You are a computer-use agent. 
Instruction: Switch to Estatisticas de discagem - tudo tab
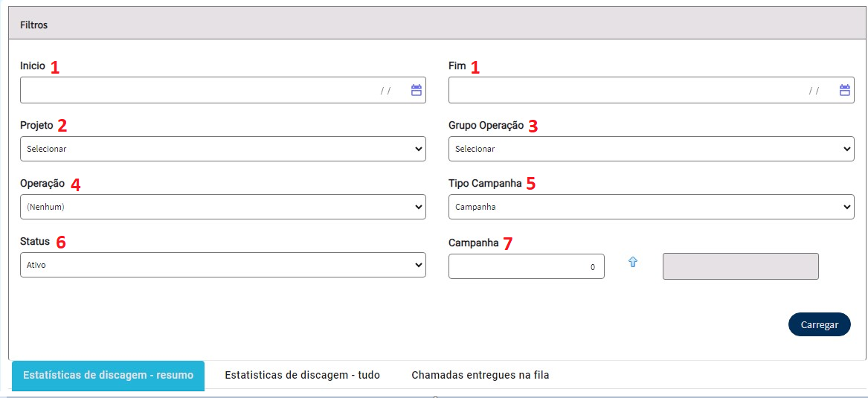pyautogui.click(x=302, y=375)
